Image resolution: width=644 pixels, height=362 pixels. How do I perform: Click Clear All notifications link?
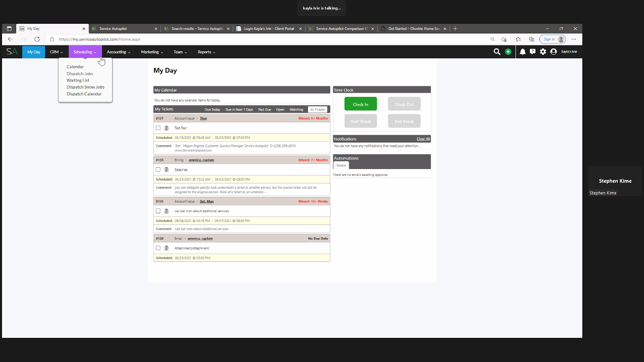(423, 139)
